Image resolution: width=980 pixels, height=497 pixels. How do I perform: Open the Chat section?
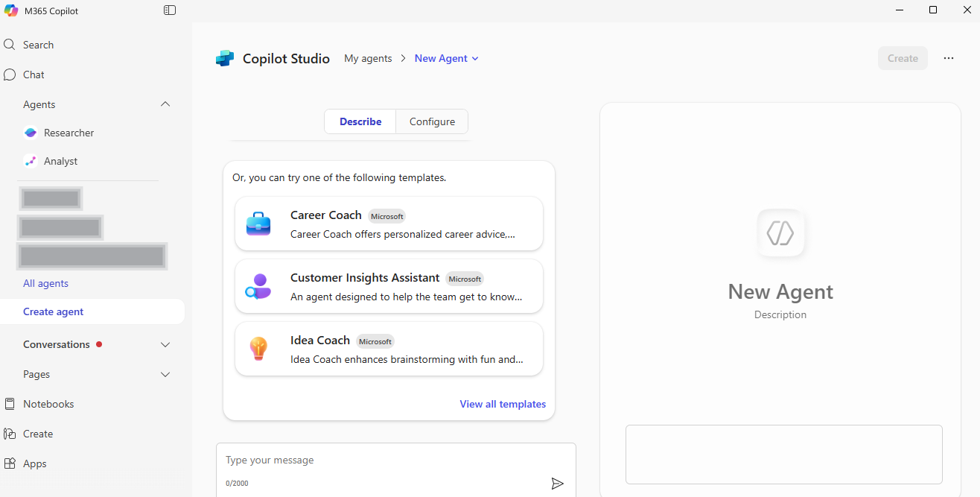coord(33,75)
